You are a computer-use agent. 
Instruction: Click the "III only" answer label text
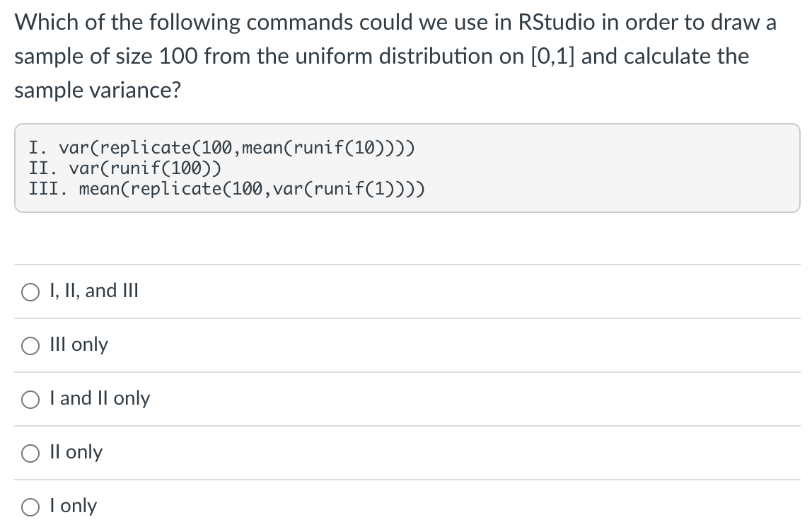coord(79,345)
